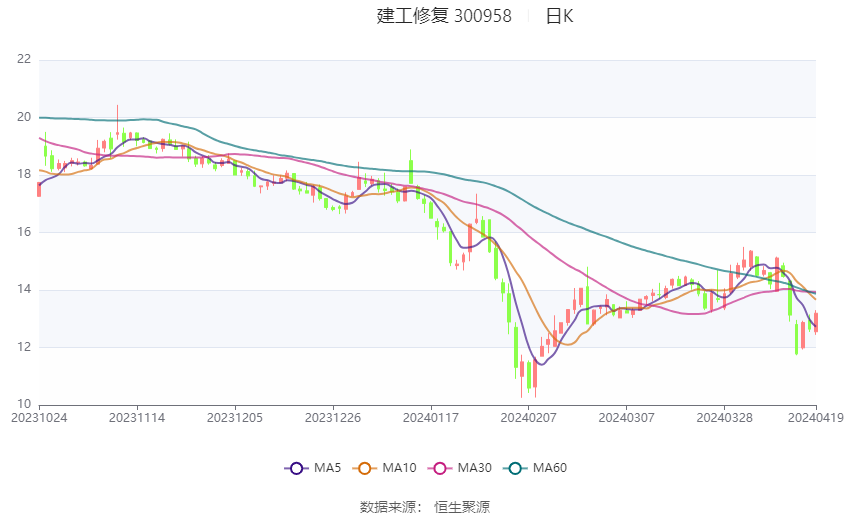This screenshot has width=850, height=517.
Task: Toggle the MA10 legend series
Action: point(384,468)
